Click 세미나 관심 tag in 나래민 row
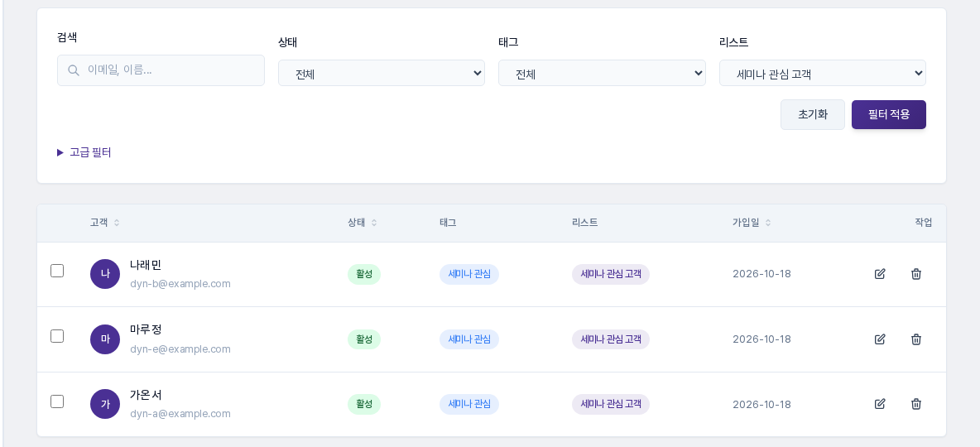This screenshot has width=980, height=447. [468, 274]
